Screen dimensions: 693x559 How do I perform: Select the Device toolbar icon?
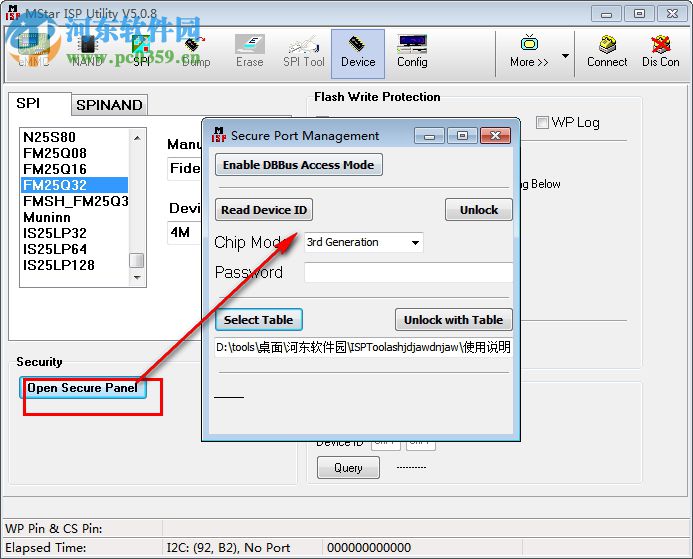pyautogui.click(x=358, y=54)
